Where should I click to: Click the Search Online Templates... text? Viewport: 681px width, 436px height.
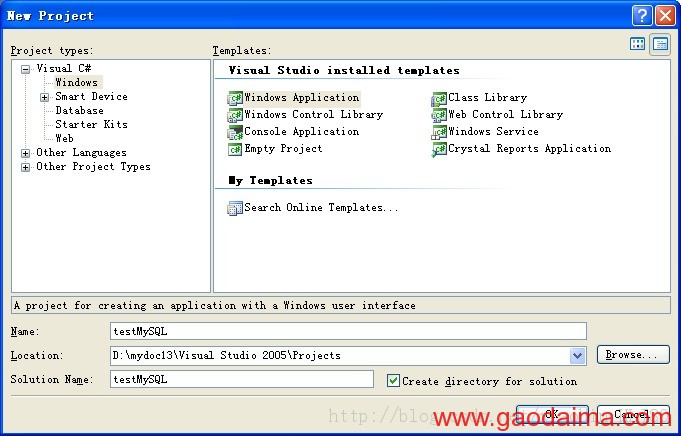pyautogui.click(x=321, y=208)
